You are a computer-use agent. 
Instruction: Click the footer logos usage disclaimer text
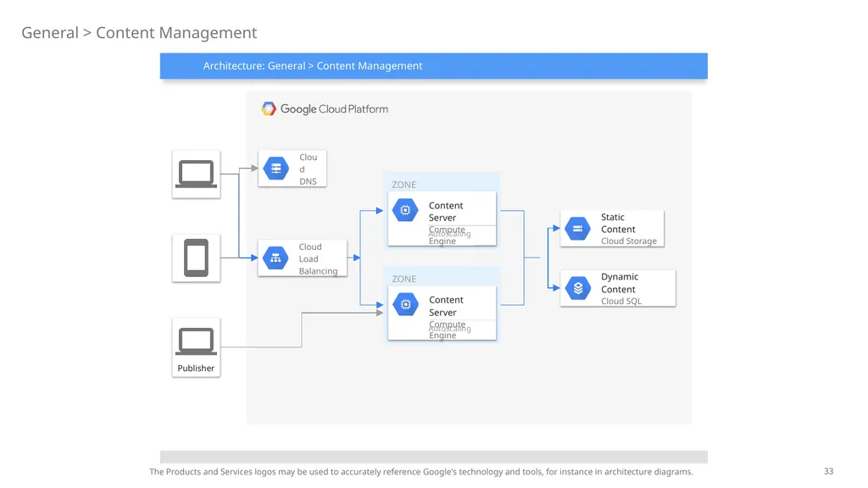pyautogui.click(x=421, y=472)
